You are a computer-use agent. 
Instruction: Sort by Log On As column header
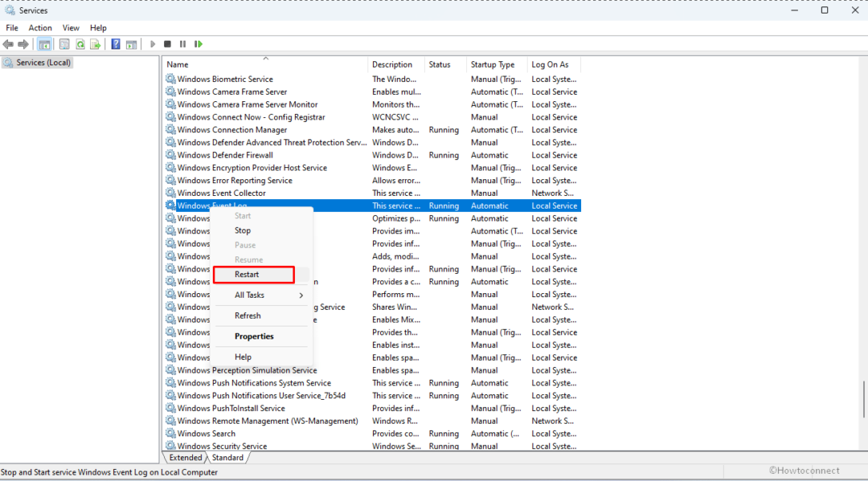click(554, 65)
